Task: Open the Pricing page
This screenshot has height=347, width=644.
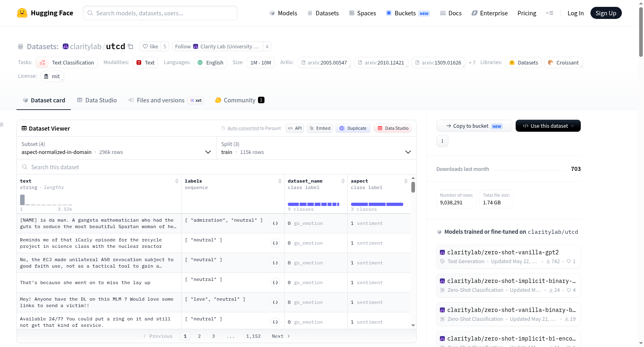Action: [x=527, y=13]
